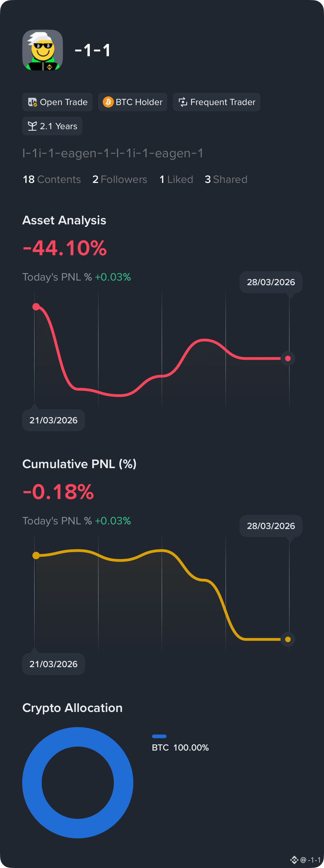Select the Frequent Trader tag
Viewport: 324px width, 868px height.
point(216,102)
